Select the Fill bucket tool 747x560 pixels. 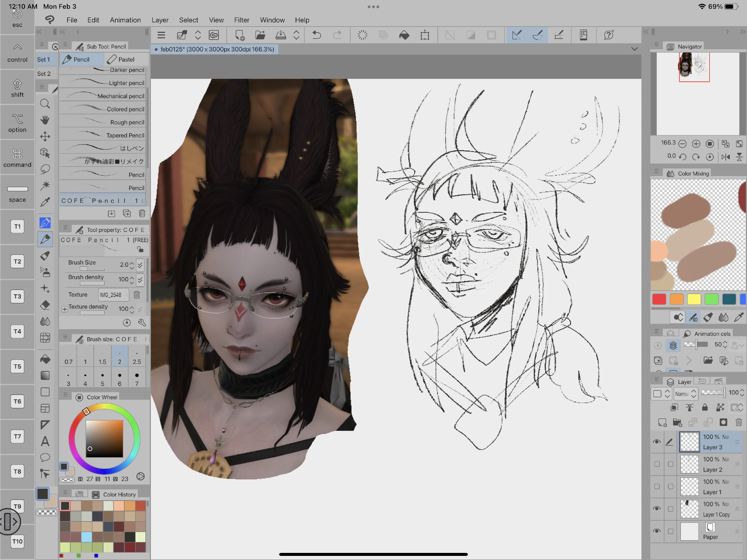(x=45, y=359)
